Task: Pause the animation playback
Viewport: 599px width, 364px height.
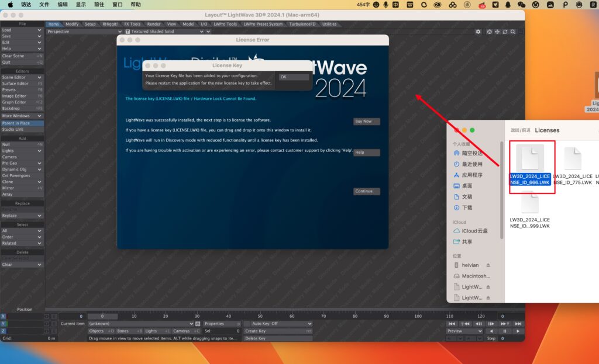Action: click(x=505, y=331)
